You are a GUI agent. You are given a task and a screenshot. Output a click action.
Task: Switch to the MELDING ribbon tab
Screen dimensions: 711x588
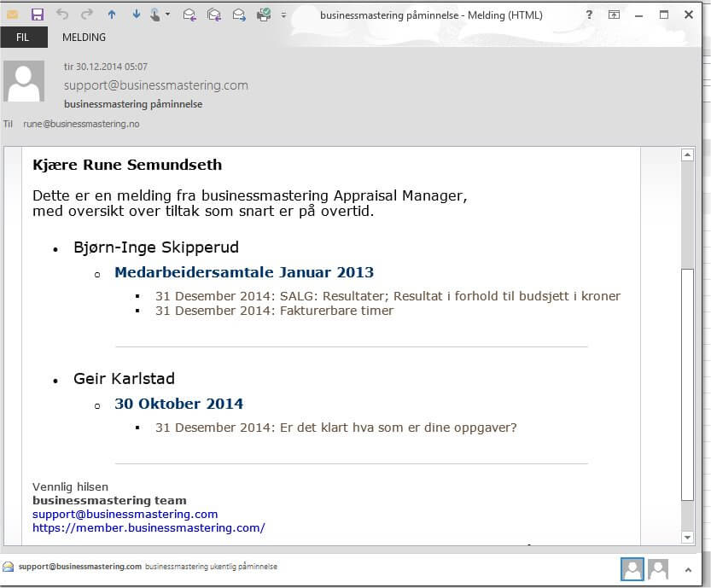(84, 38)
